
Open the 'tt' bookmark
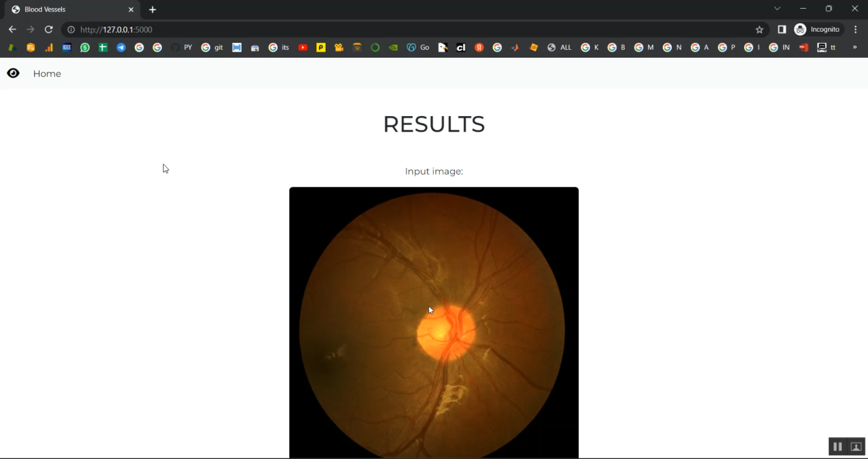pyautogui.click(x=826, y=47)
